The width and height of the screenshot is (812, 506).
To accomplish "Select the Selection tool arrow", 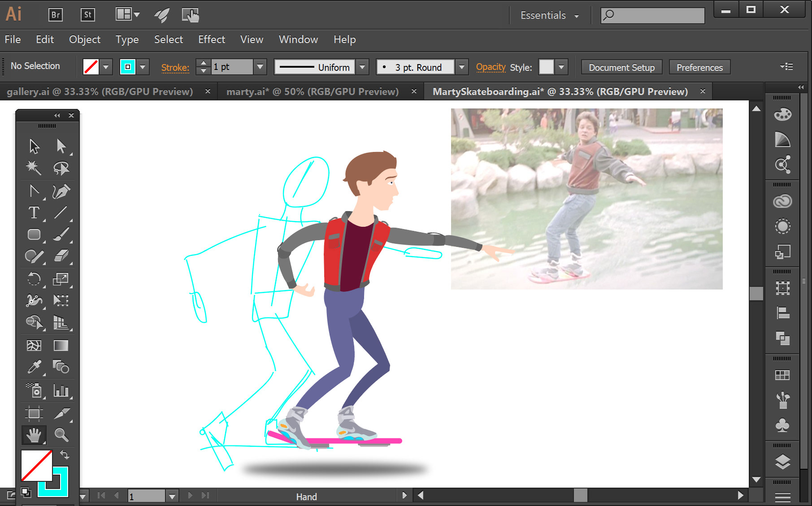I will pyautogui.click(x=34, y=146).
